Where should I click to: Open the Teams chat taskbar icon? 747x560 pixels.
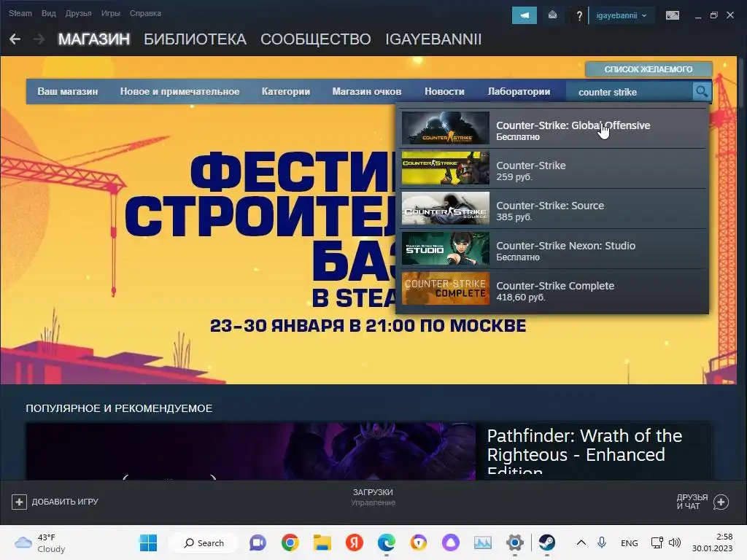click(x=258, y=542)
